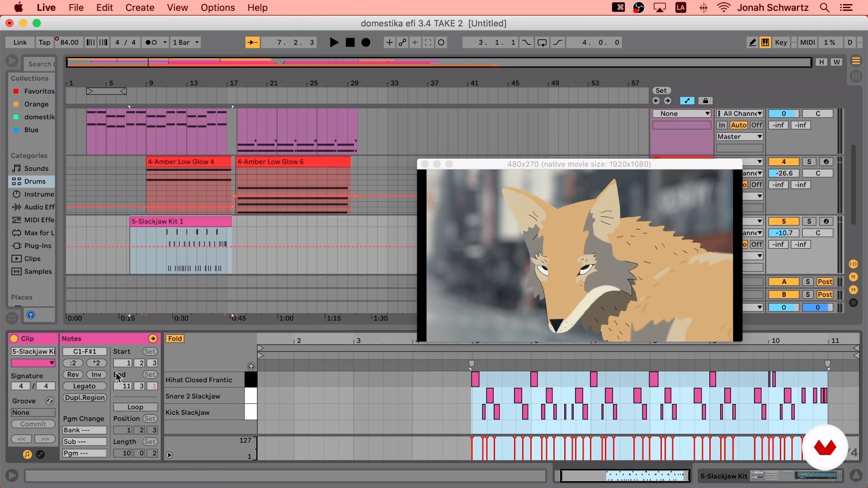Toggle Automation Mode button
This screenshot has width=868, height=488.
687,101
